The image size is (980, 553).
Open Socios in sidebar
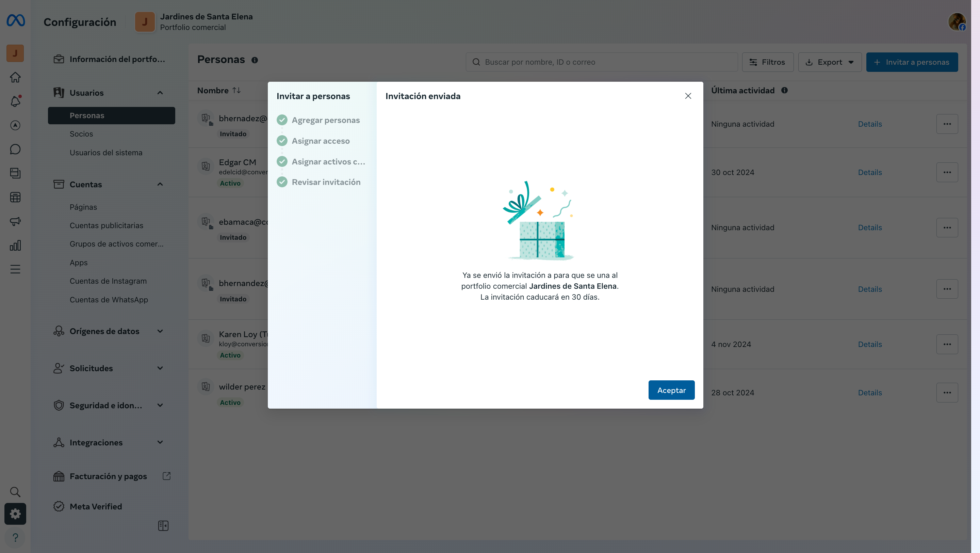(x=81, y=134)
